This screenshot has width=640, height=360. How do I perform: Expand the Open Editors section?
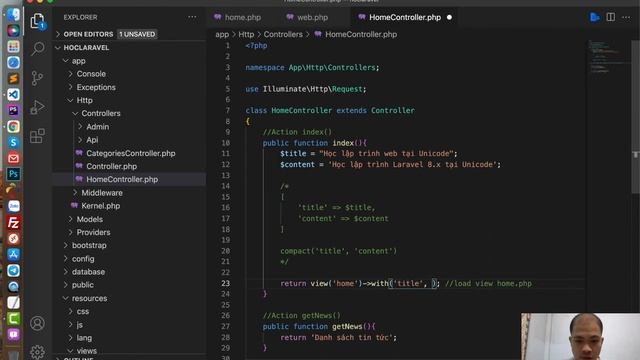coord(88,34)
